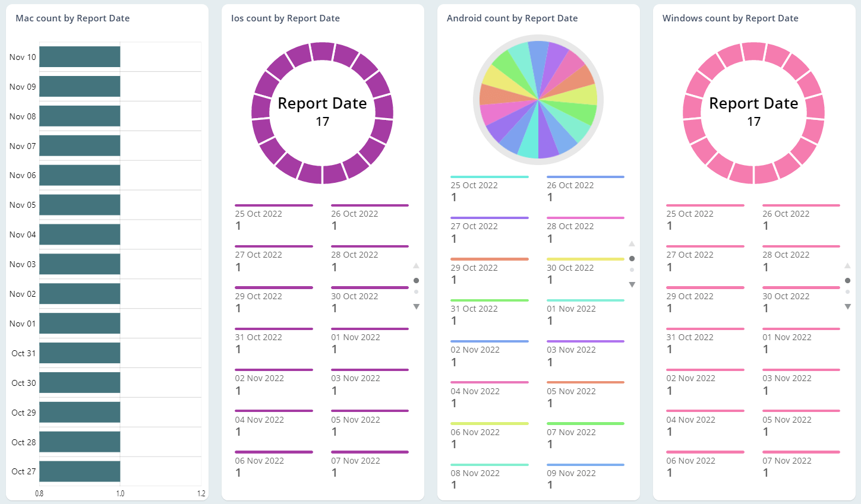This screenshot has height=504, width=861.
Task: Click the teal swatch above 25 Oct 2022 in Android legend
Action: 488,176
